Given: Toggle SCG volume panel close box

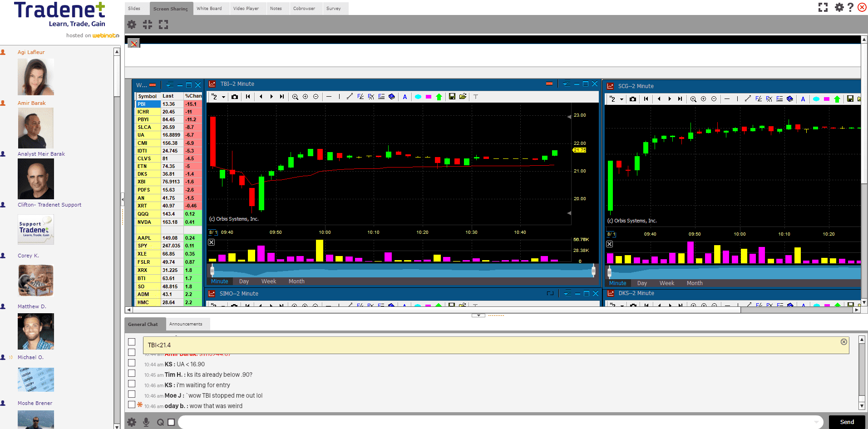Looking at the screenshot, I should click(x=610, y=244).
